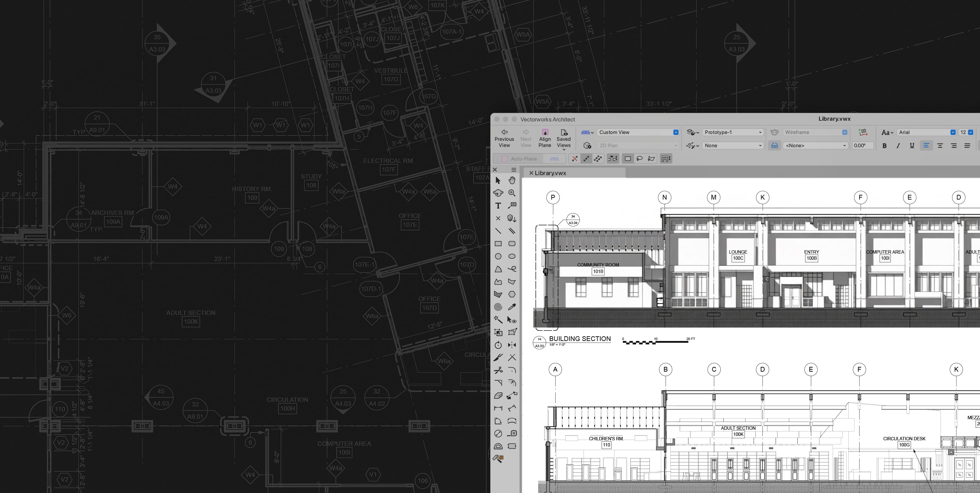This screenshot has width=980, height=493.
Task: Select the Eyedropper tool
Action: pyautogui.click(x=512, y=307)
